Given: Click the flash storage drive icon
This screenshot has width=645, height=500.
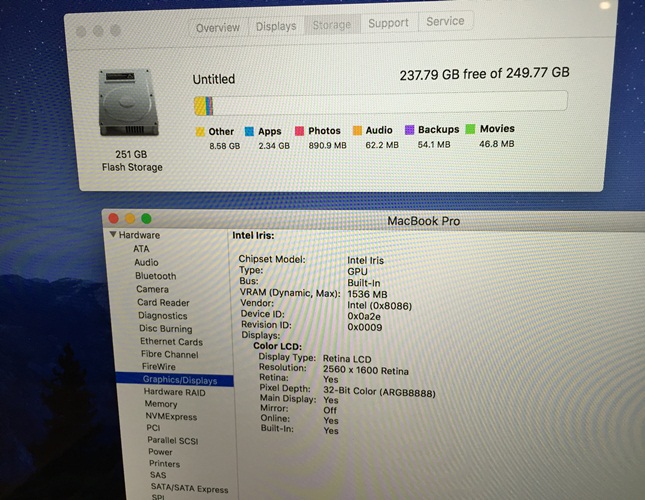Looking at the screenshot, I should [128, 103].
